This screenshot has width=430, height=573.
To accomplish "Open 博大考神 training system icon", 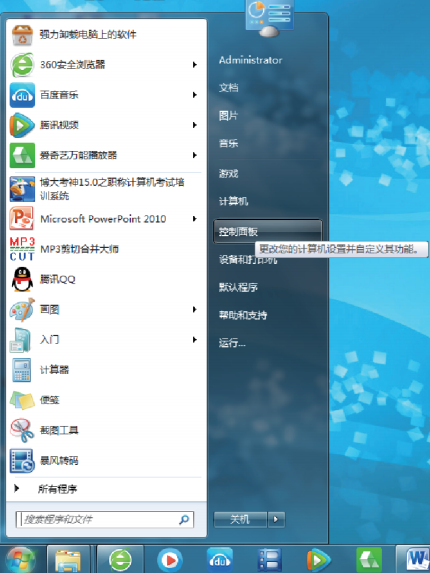I will tap(22, 189).
